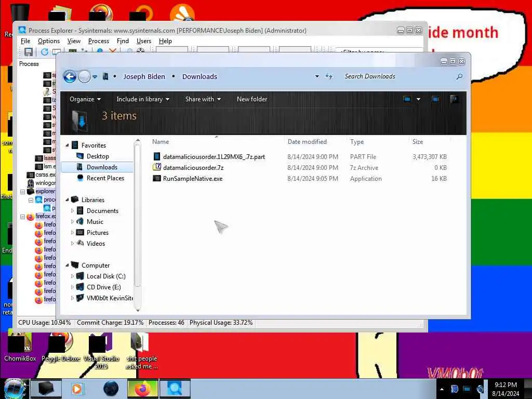This screenshot has height=399, width=532.
Task: Open the Process menu in Process Explorer
Action: point(99,41)
